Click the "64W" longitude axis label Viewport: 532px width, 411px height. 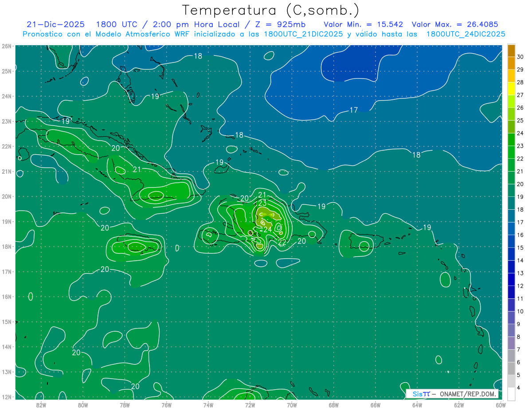tap(417, 405)
